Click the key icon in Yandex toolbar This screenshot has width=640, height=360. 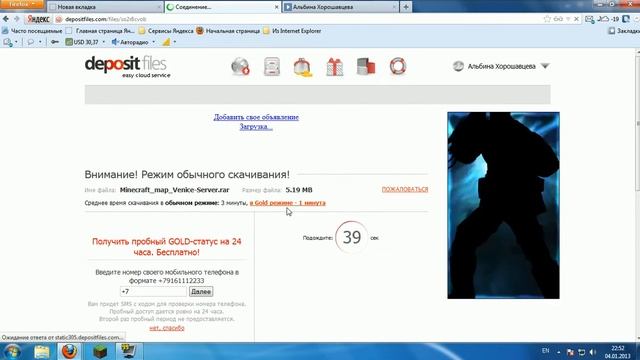coord(55,42)
